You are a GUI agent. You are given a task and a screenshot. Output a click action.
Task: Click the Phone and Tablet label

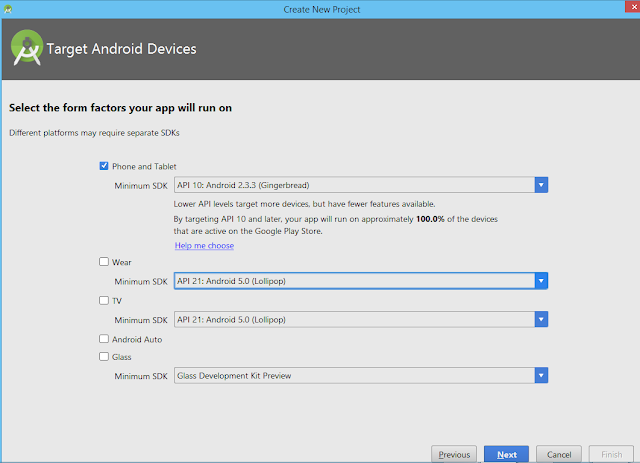pyautogui.click(x=144, y=166)
